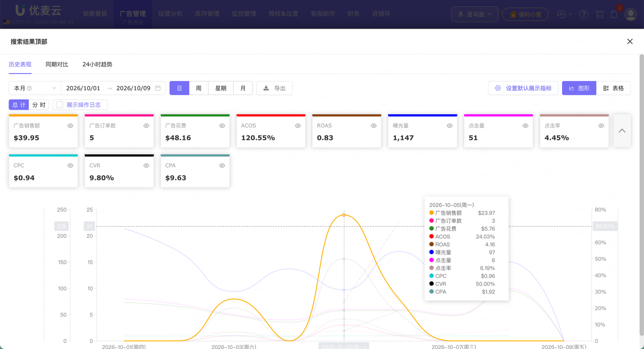Click the CVR value 9.80%

point(102,178)
